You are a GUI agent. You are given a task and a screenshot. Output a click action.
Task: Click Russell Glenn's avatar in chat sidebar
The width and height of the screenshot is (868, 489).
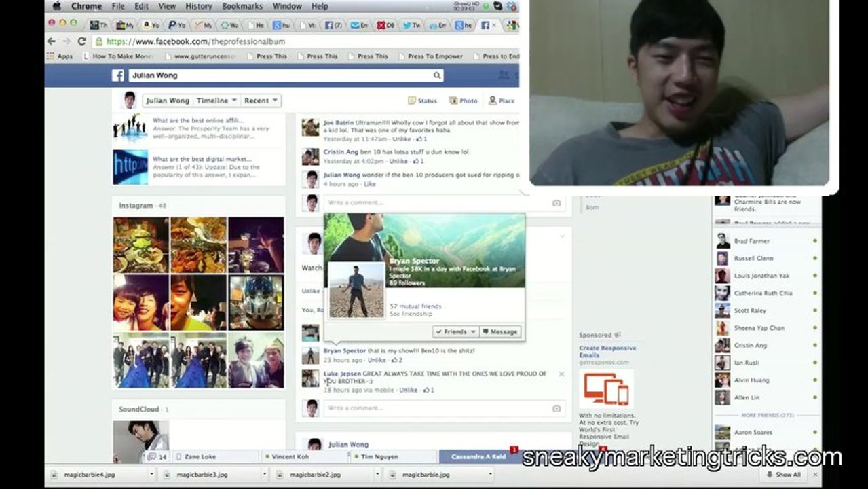pyautogui.click(x=722, y=259)
